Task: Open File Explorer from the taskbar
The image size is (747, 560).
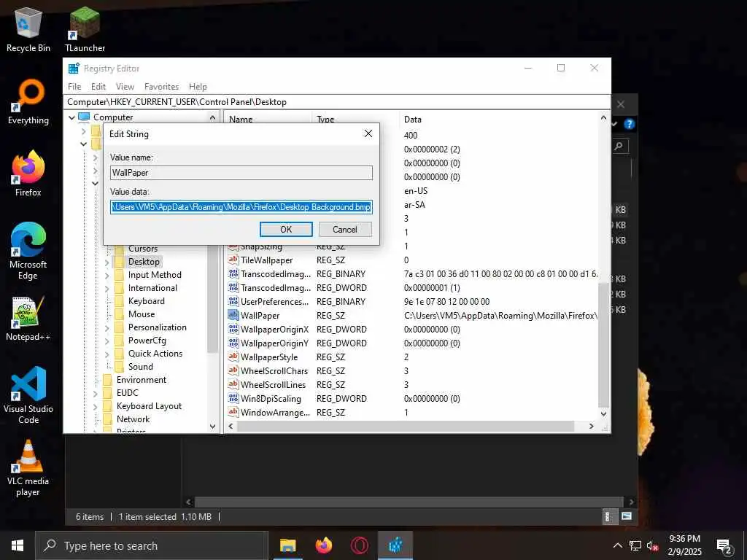Action: point(287,545)
